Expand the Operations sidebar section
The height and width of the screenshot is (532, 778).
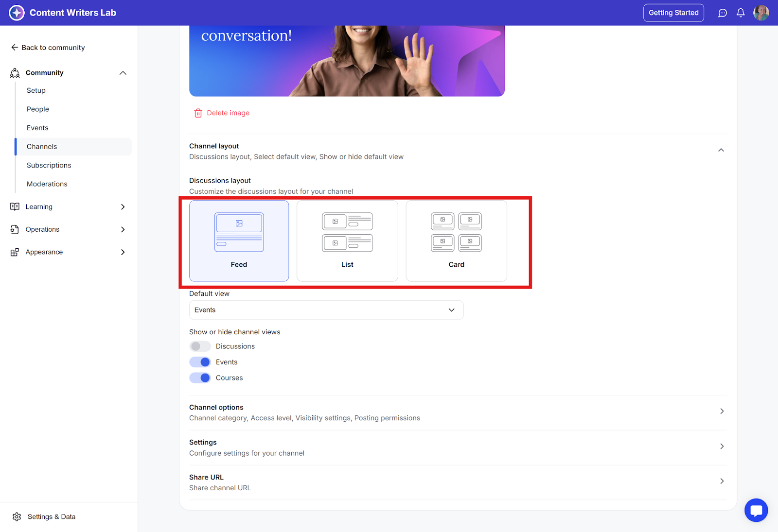(x=123, y=229)
